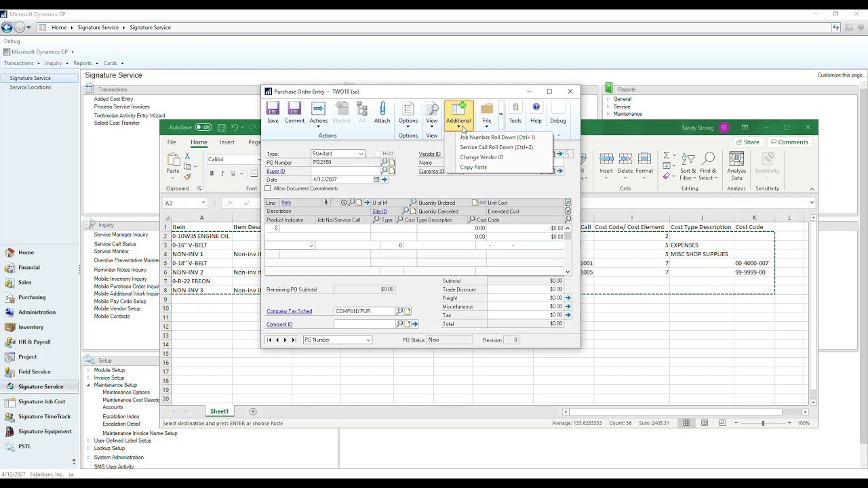Select Job Number Roll Down menu entry
This screenshot has width=868, height=488.
point(498,137)
